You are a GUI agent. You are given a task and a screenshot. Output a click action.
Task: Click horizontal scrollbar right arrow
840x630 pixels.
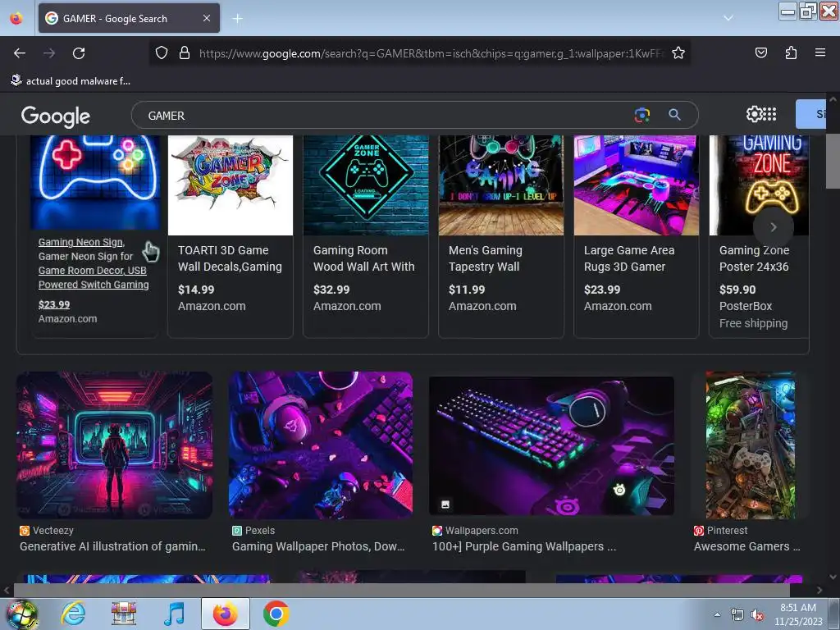tap(819, 591)
